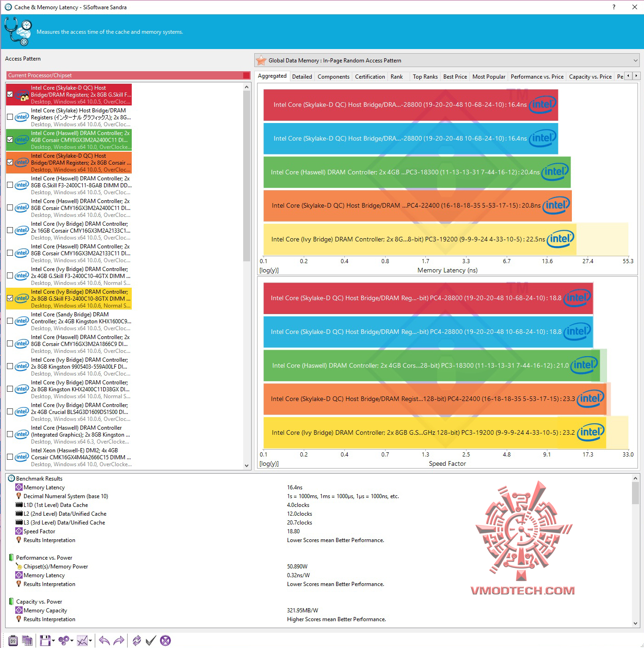
Task: Click the processor list scroll-up arrow
Action: (247, 87)
